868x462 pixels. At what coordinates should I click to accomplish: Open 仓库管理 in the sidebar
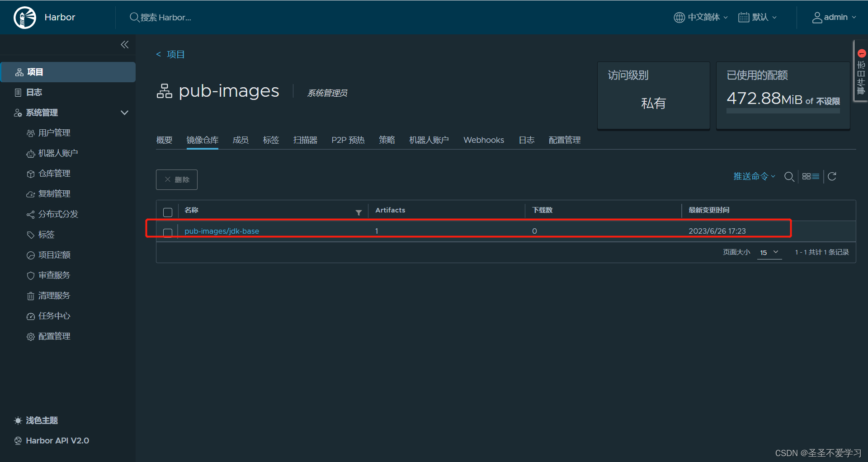click(x=54, y=174)
